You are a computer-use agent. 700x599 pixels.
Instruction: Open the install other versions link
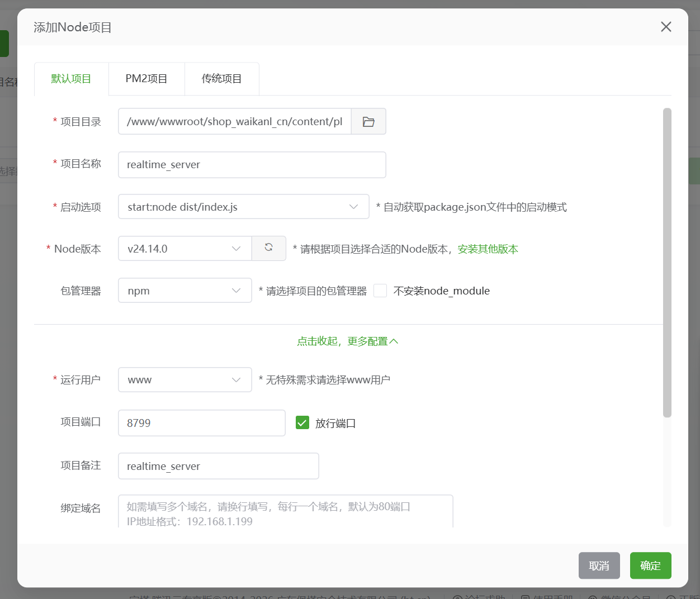[x=488, y=249]
